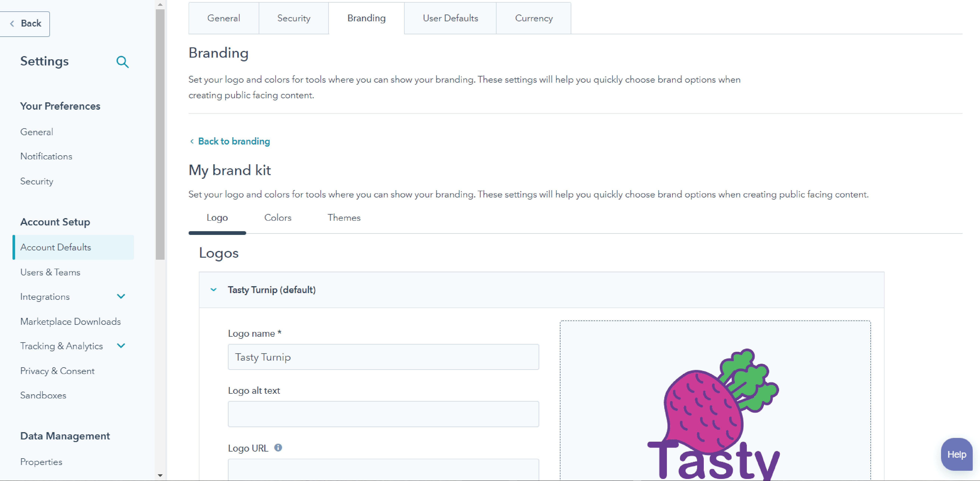
Task: Switch to the Themes sub-tab
Action: tap(344, 218)
